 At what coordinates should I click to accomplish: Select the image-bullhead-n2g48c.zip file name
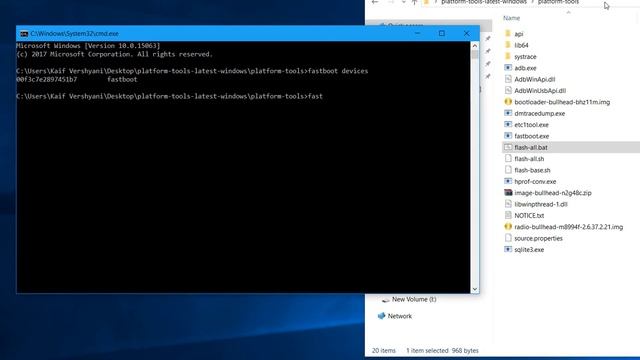pyautogui.click(x=553, y=193)
